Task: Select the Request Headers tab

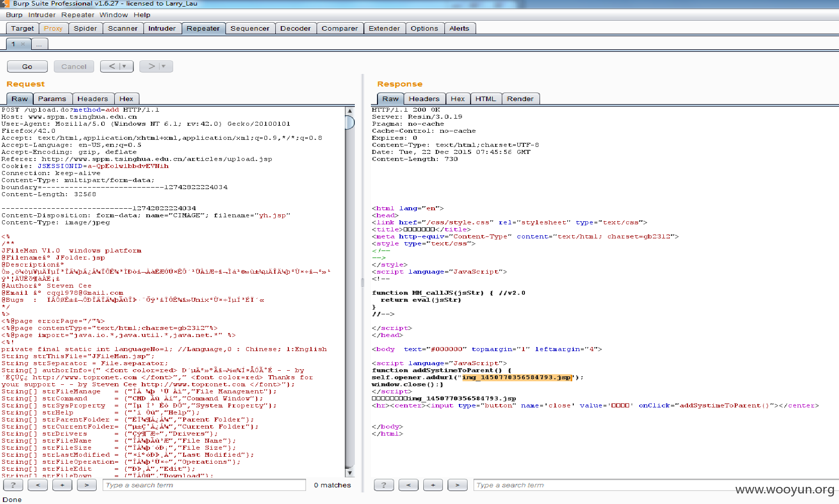Action: [93, 99]
